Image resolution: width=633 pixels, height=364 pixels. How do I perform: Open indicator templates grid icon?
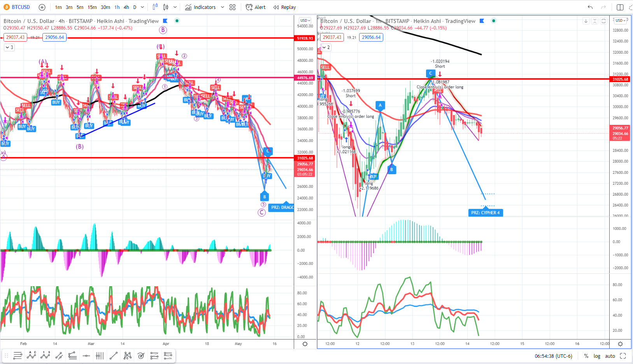(233, 7)
